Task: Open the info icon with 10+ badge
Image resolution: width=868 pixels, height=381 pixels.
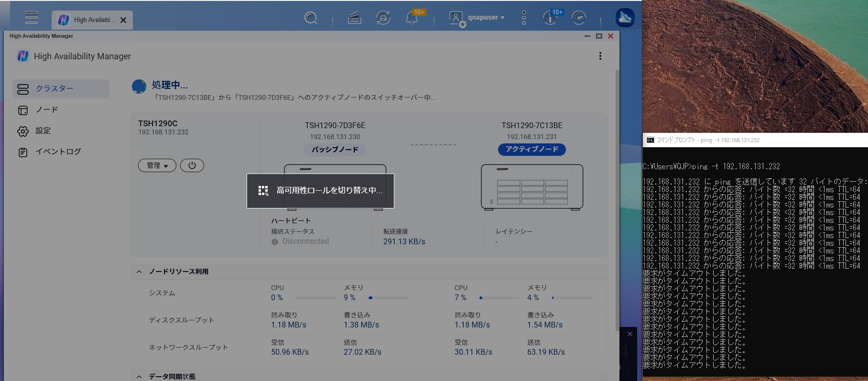Action: tap(550, 18)
